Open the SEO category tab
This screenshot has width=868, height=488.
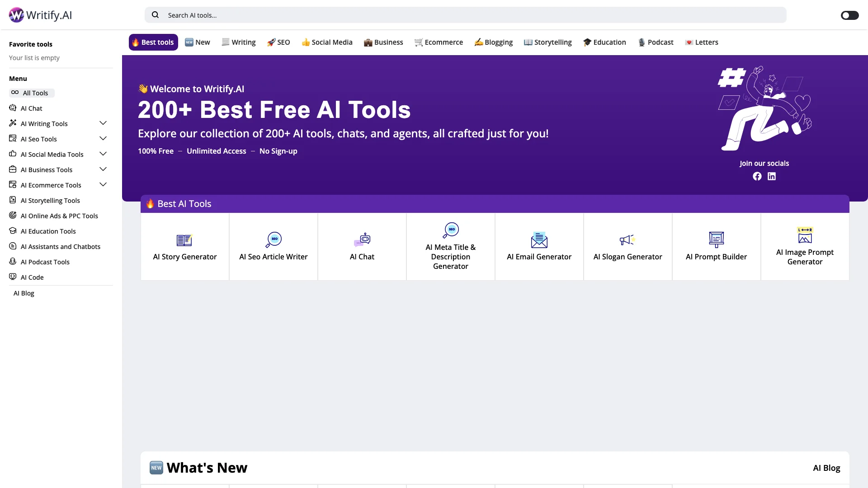(x=278, y=42)
